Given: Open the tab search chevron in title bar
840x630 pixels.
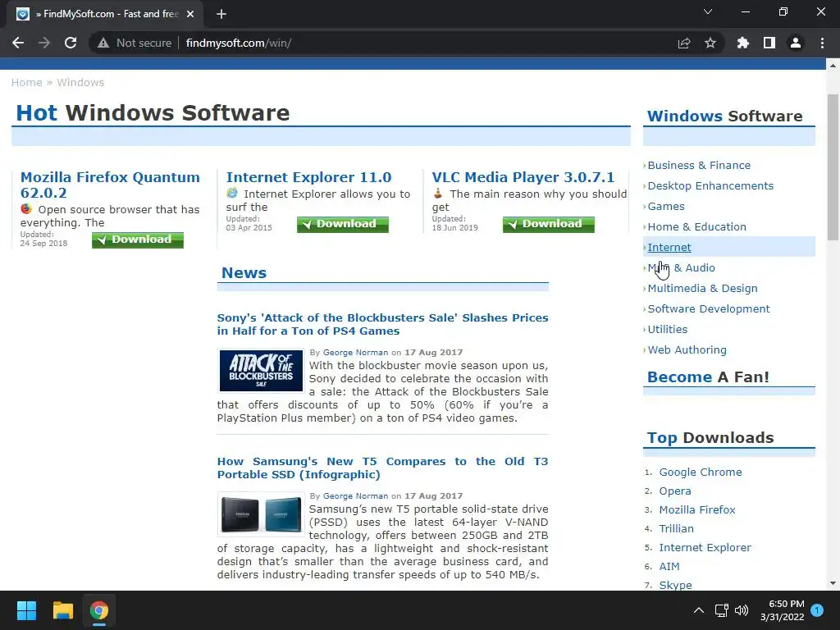Looking at the screenshot, I should click(708, 11).
